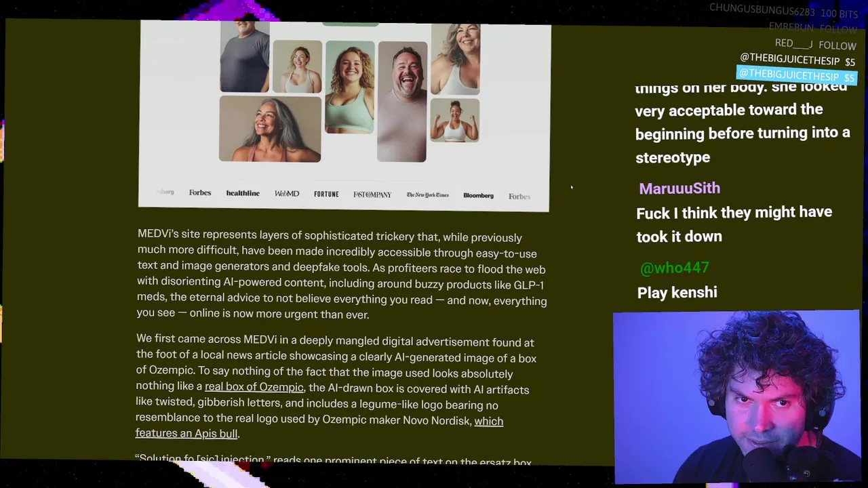Select chat username MaruuuSith
The image size is (868, 488).
pyautogui.click(x=679, y=188)
